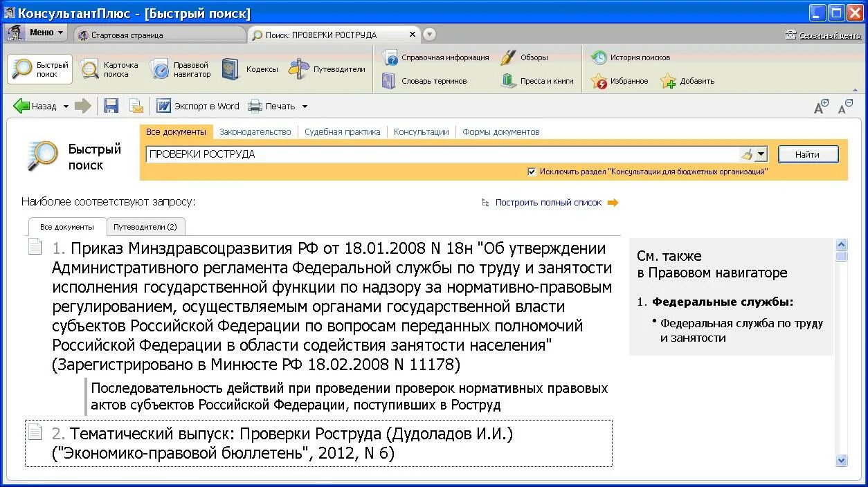
Task: Expand the Назад history dropdown arrow
Action: 66,107
